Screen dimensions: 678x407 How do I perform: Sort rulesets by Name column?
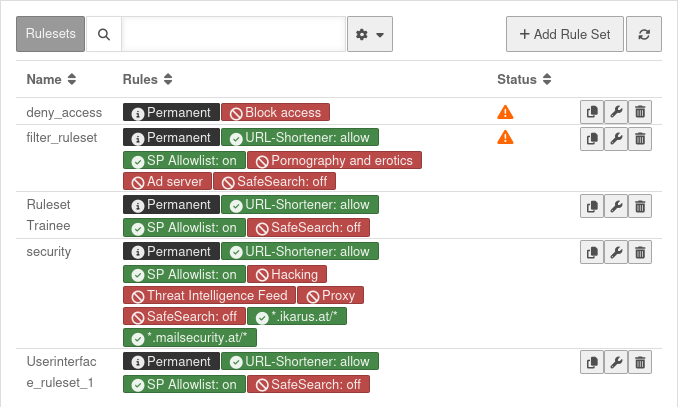[x=51, y=79]
